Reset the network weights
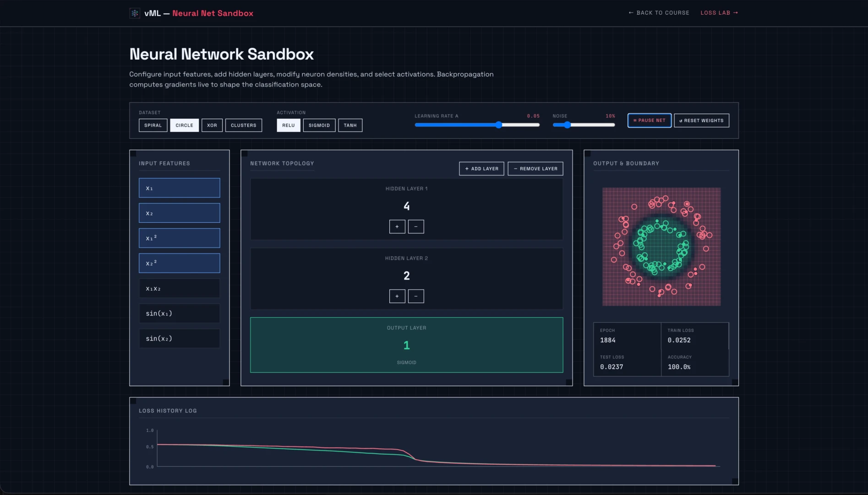Screen dimensions: 868x495 pos(702,121)
